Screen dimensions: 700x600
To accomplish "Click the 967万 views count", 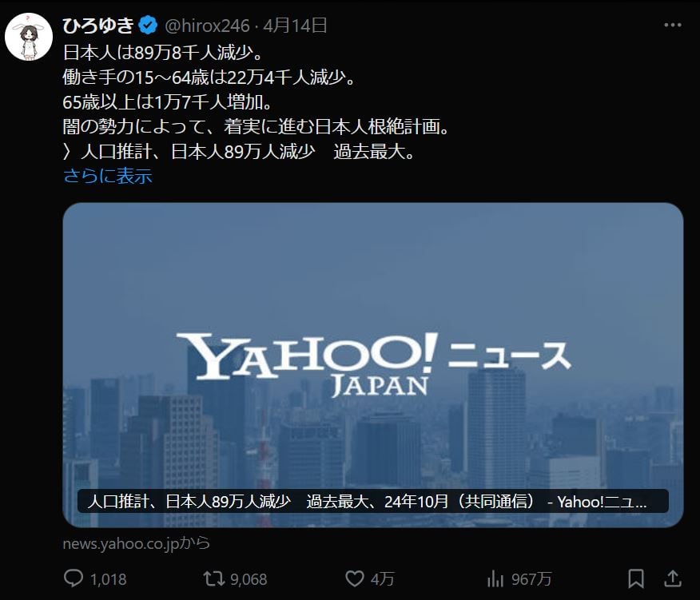I will (x=531, y=579).
